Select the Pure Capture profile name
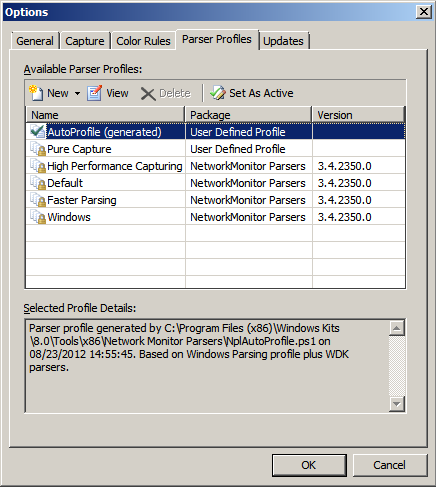Viewport: 436px width, 487px height. pyautogui.click(x=79, y=149)
